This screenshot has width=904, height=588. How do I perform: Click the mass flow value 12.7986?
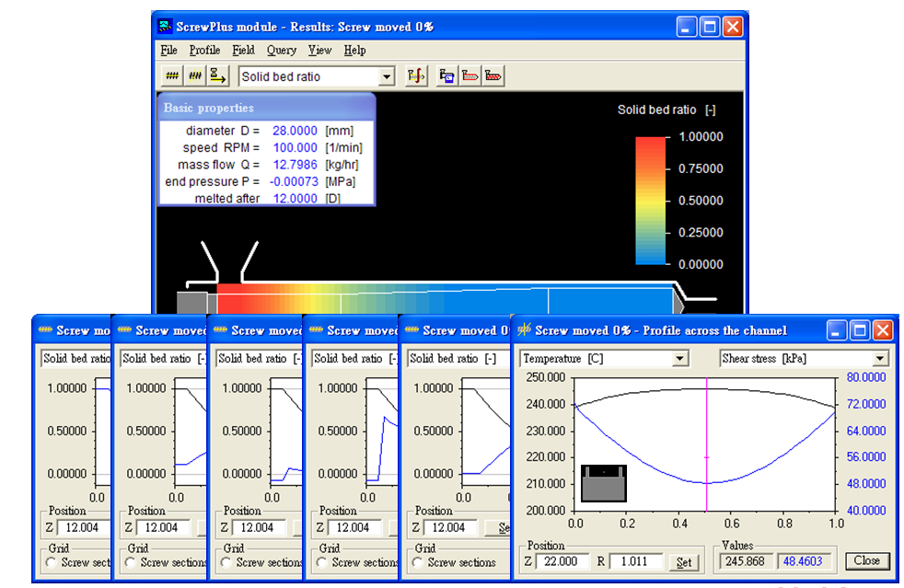point(295,165)
